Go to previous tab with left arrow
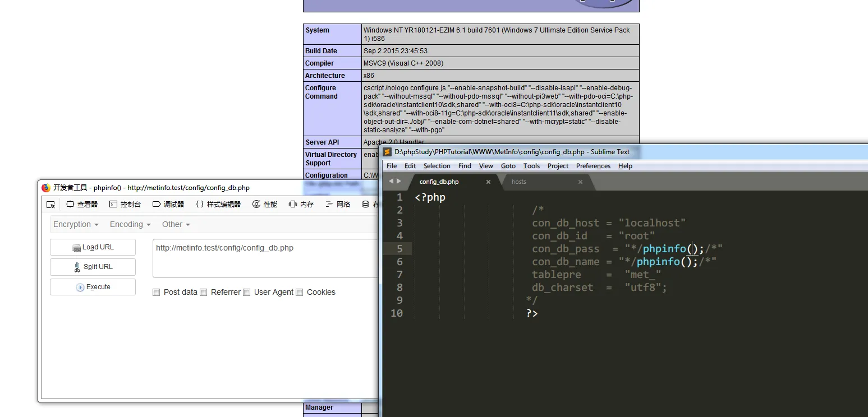 point(391,181)
